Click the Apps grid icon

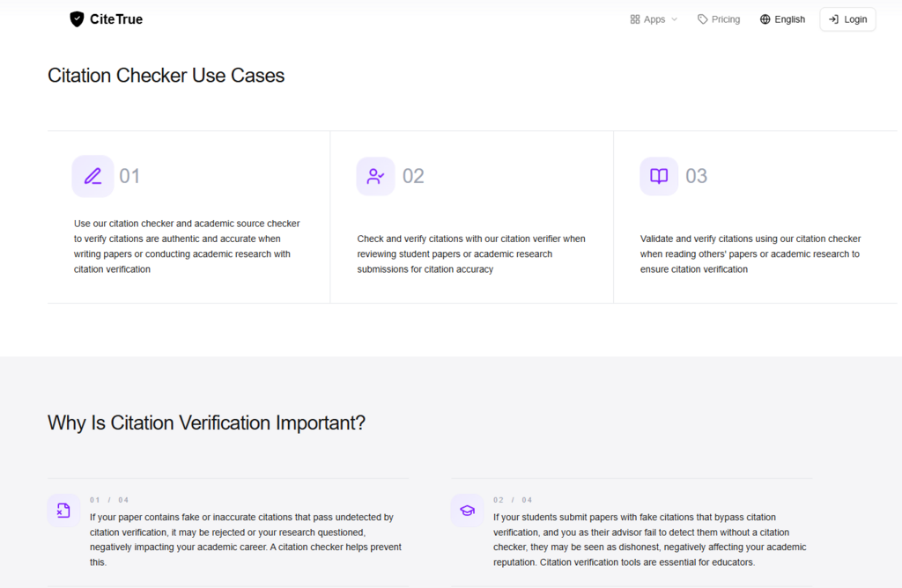[x=634, y=19]
